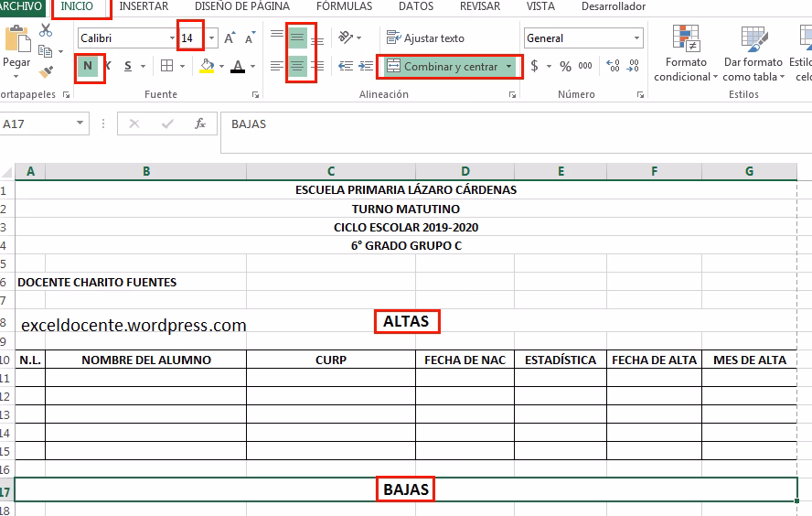Select the NOMBRE DEL ALUMNO header cell
Image resolution: width=812 pixels, height=516 pixels.
tap(145, 360)
